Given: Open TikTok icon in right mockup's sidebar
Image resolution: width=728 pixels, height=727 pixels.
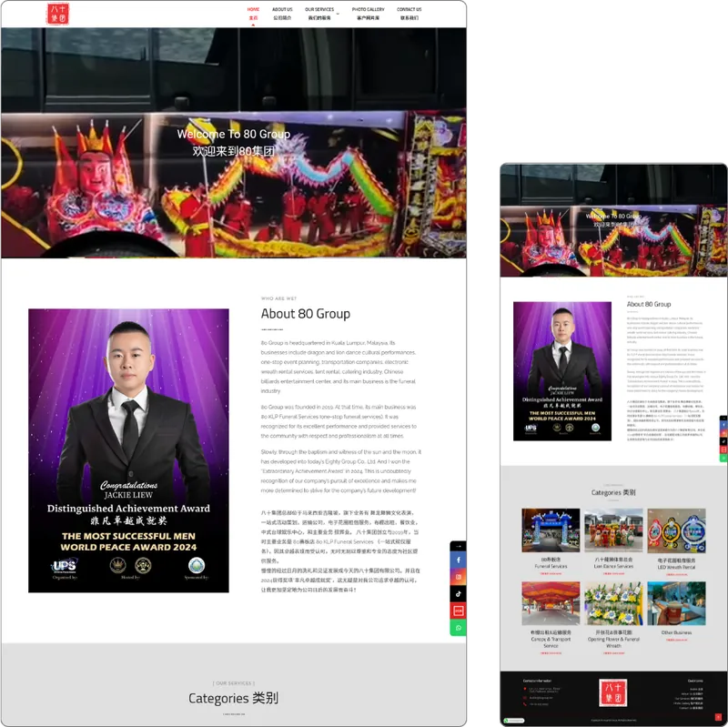Looking at the screenshot, I should coord(723,441).
